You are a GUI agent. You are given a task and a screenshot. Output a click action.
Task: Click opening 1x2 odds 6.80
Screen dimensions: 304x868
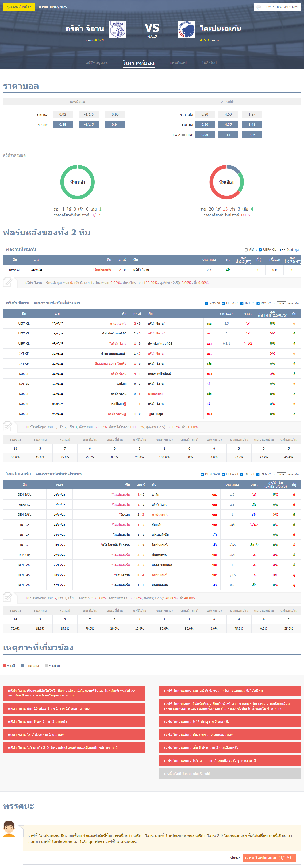coord(205,115)
